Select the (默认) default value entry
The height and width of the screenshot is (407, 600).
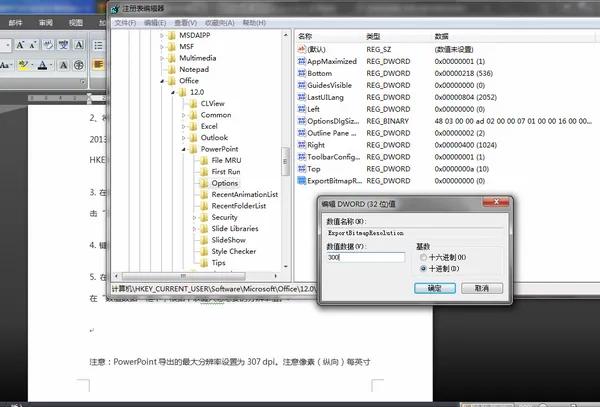[316, 49]
